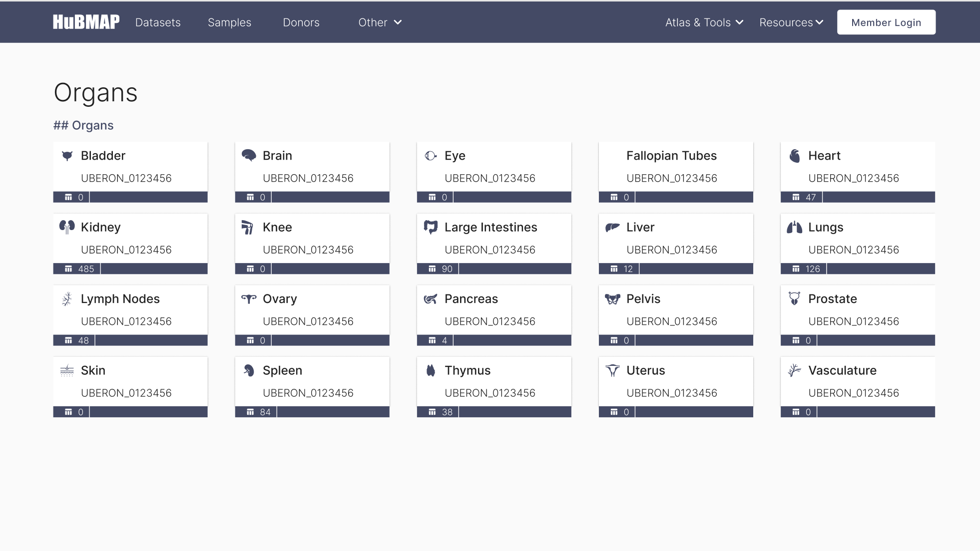Expand the Resources dropdown menu

tap(791, 22)
